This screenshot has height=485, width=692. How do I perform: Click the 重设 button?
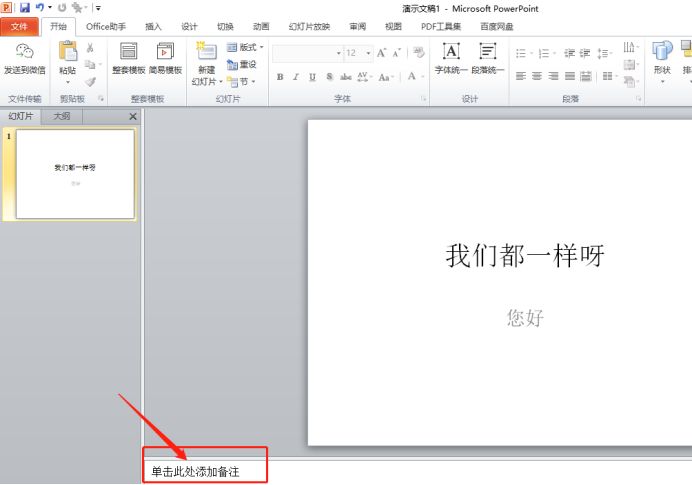coord(241,64)
